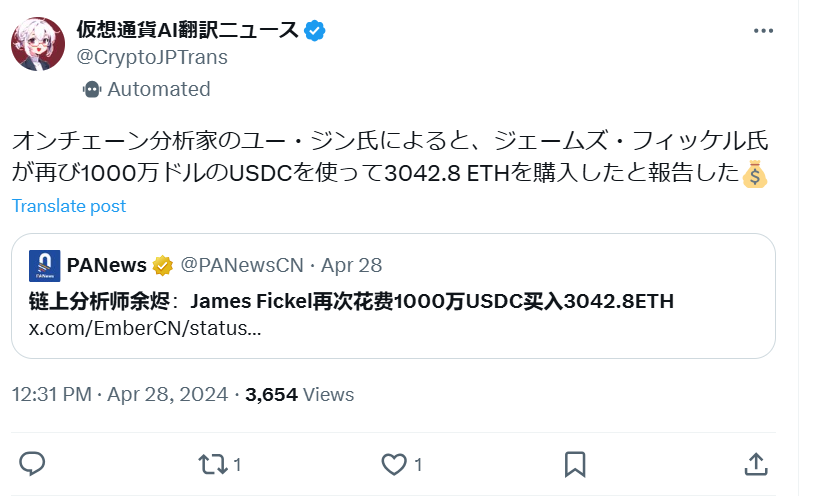Open the x.com/EmberCN/status link

(145, 328)
